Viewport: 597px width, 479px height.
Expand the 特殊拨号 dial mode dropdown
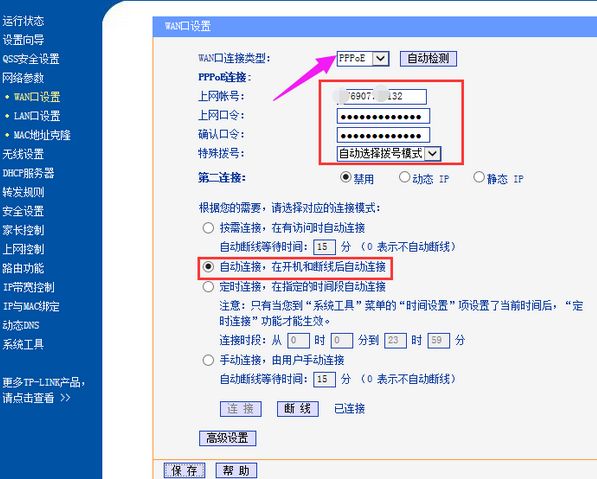point(389,153)
